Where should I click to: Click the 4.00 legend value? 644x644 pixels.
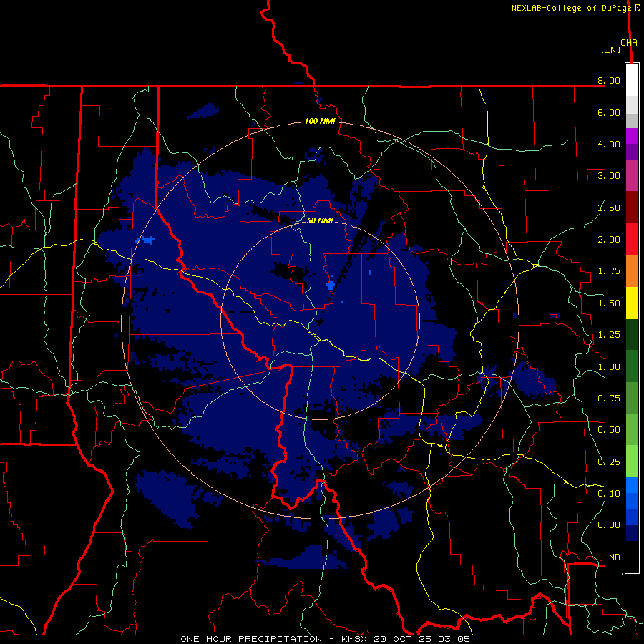609,144
